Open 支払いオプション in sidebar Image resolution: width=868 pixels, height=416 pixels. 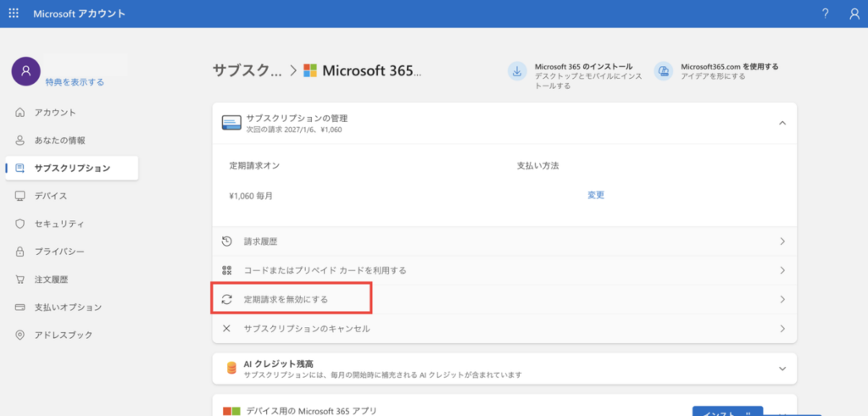[68, 307]
